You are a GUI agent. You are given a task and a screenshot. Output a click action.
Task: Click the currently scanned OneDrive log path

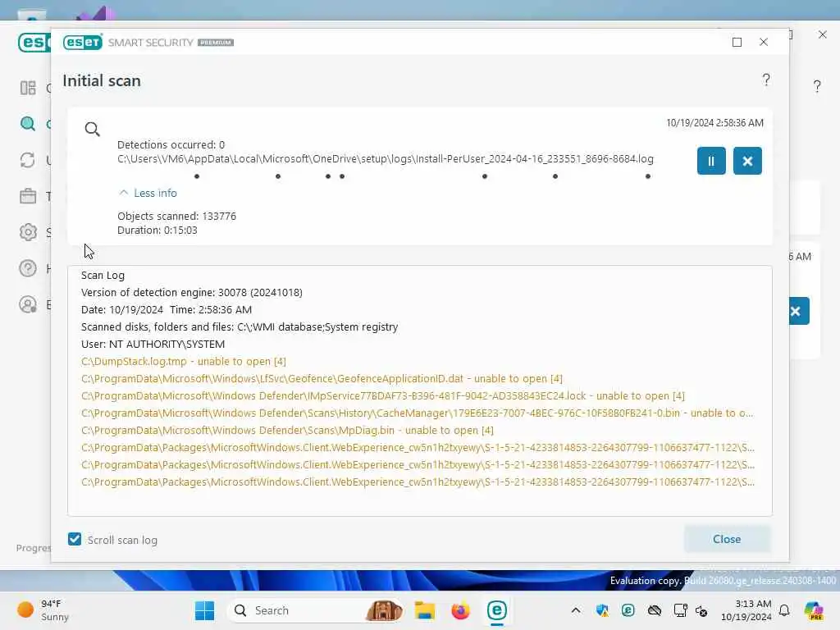[386, 158]
